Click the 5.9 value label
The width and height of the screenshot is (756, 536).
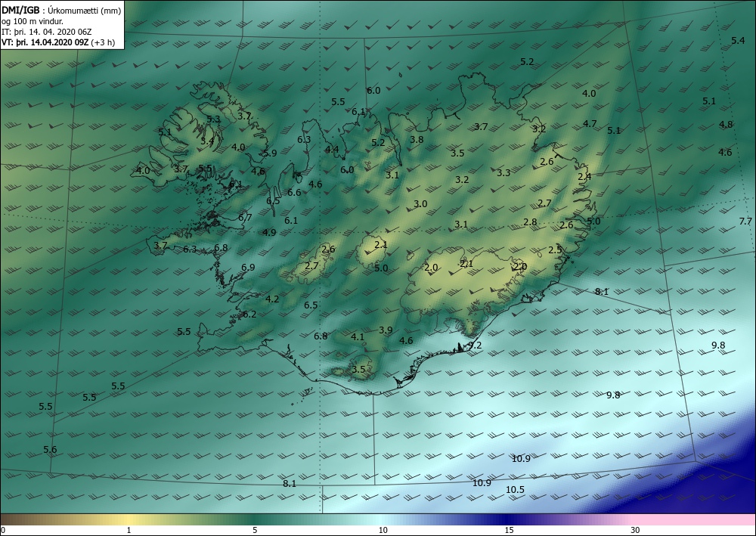tap(270, 153)
